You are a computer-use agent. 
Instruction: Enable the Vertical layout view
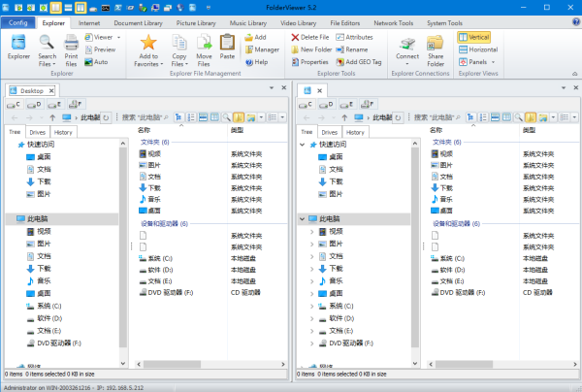coord(477,36)
